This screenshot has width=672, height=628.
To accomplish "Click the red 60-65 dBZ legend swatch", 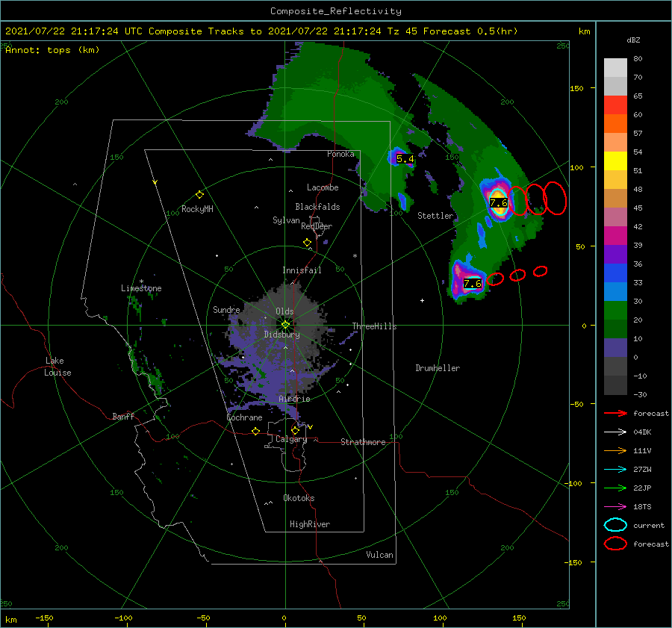I will point(615,105).
